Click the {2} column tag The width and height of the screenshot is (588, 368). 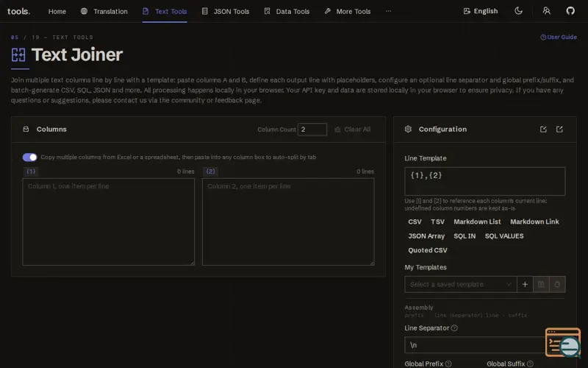pyautogui.click(x=211, y=171)
